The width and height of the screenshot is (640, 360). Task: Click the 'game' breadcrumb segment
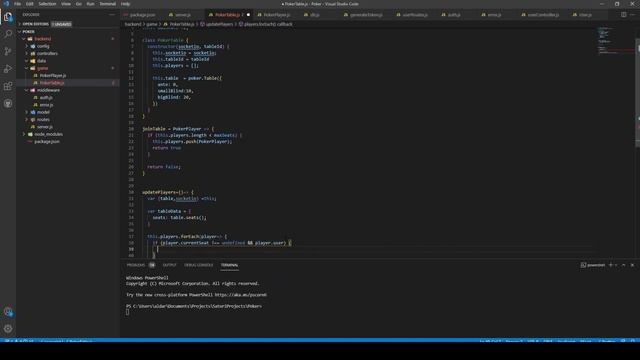[x=152, y=24]
